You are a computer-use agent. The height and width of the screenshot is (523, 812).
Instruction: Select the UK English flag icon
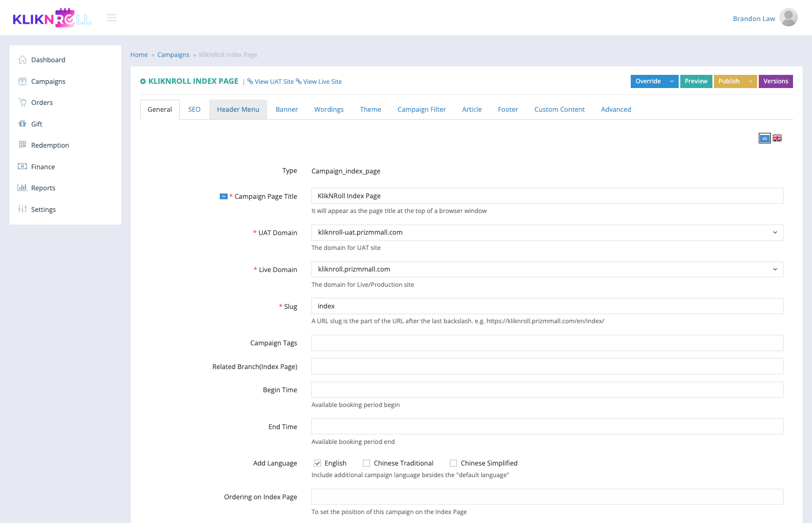coord(777,138)
